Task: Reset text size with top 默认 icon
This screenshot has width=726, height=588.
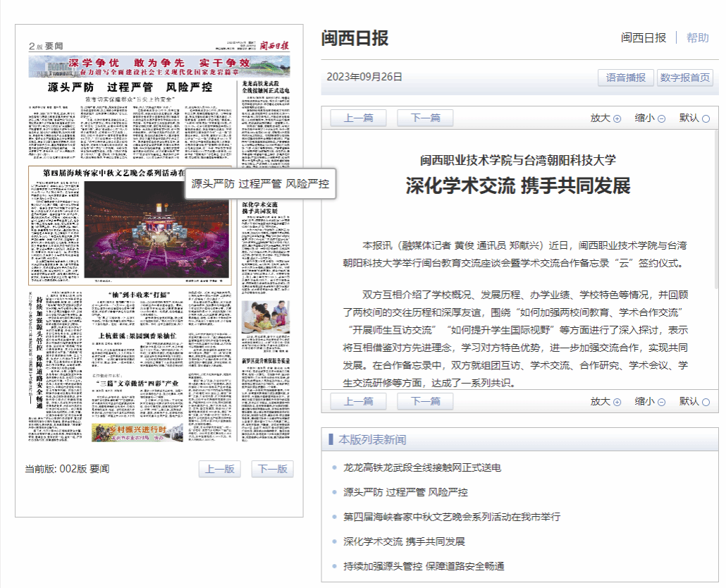Action: (x=706, y=118)
